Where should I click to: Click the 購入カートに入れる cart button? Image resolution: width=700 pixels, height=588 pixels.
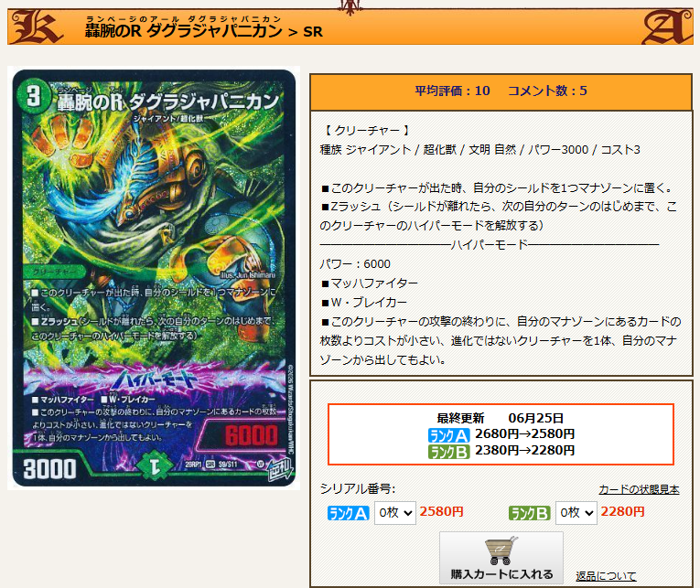coord(501,558)
